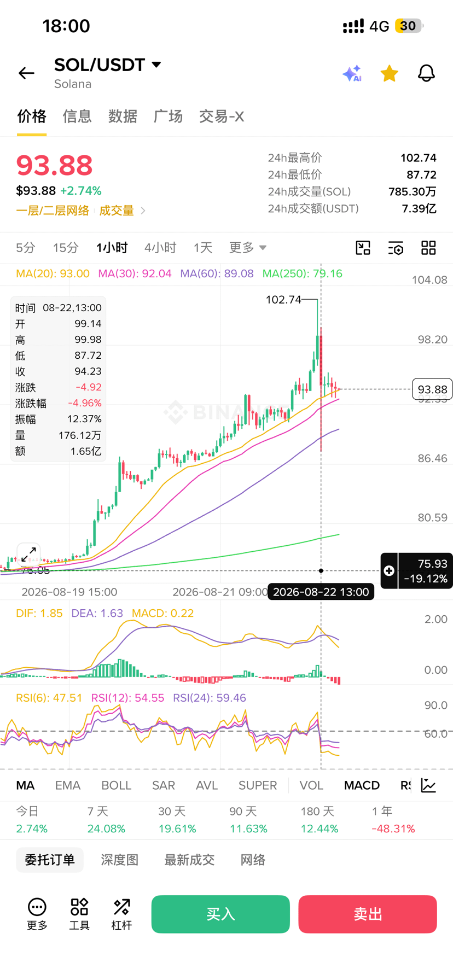Open the 杠杆 margin icon

[121, 914]
